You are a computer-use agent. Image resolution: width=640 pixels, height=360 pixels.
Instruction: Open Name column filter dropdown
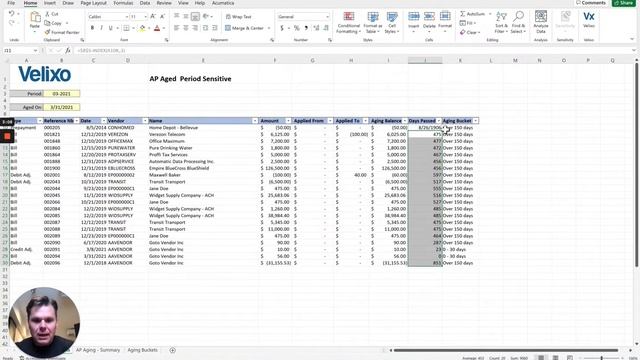tap(255, 121)
